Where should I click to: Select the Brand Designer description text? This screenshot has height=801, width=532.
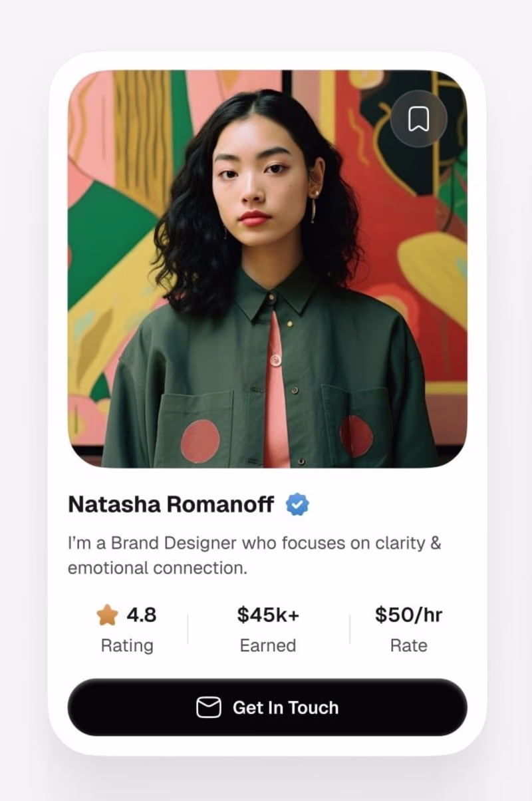[x=254, y=556]
